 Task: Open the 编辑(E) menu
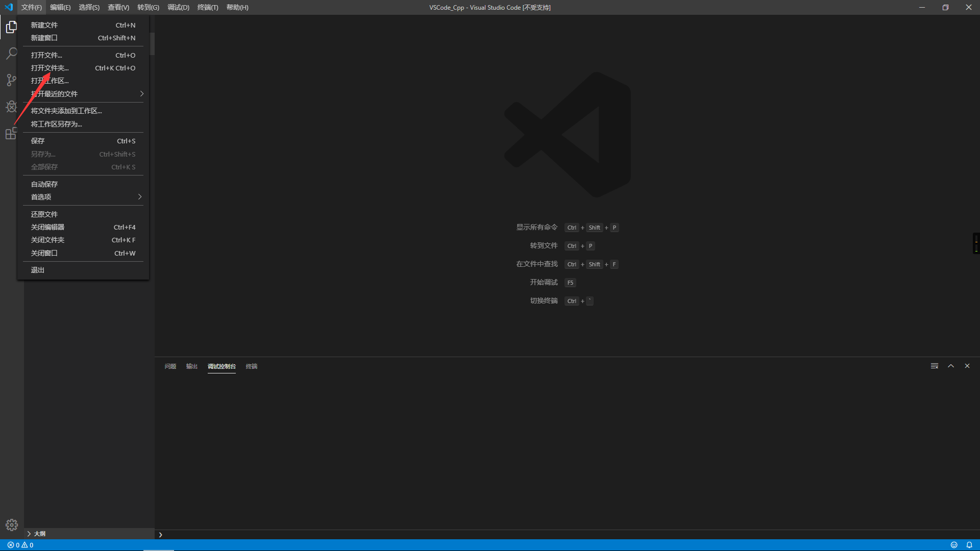pos(60,7)
